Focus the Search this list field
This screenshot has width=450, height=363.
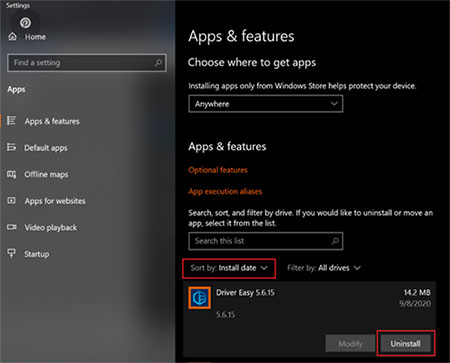tap(266, 241)
